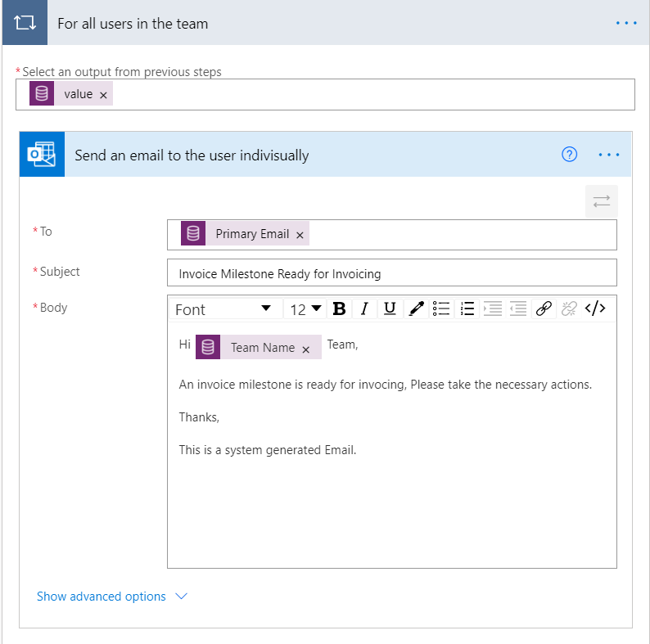Image resolution: width=650 pixels, height=644 pixels.
Task: Click the Subject input field
Action: click(392, 272)
